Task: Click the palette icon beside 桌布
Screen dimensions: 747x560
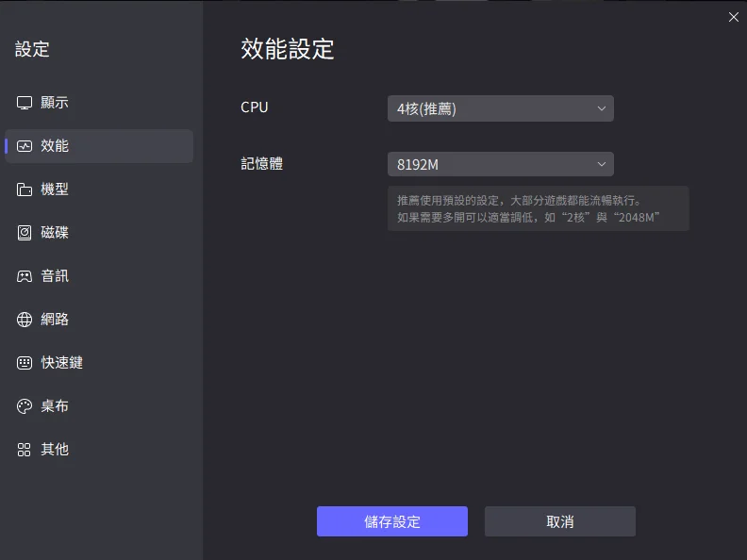Action: [25, 406]
